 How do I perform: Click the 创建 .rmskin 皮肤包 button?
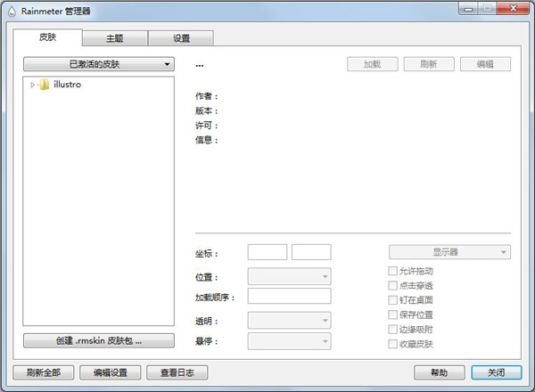coord(97,340)
